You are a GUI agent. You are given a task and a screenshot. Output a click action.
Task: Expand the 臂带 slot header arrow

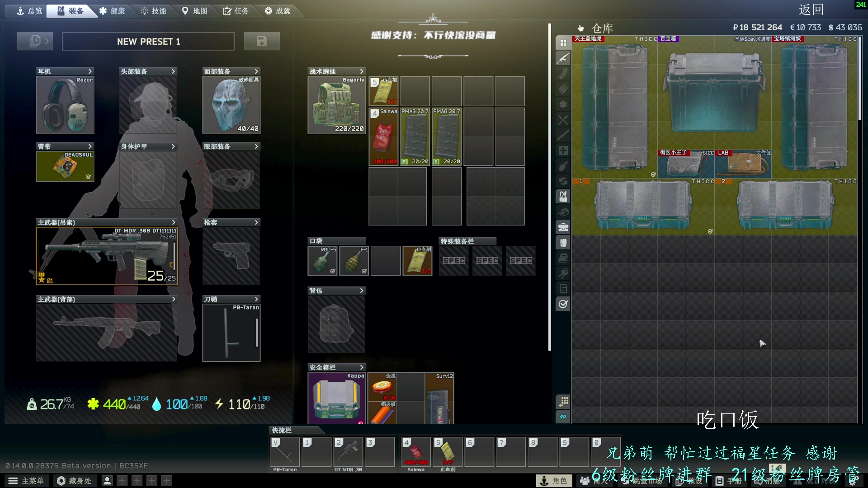pos(90,146)
